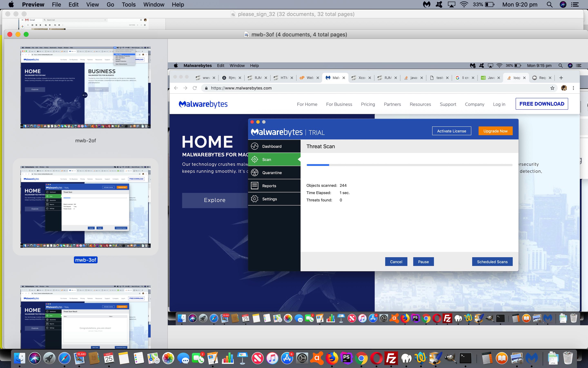Open Notification Center in the top menu bar
This screenshot has width=588, height=368.
[x=575, y=5]
